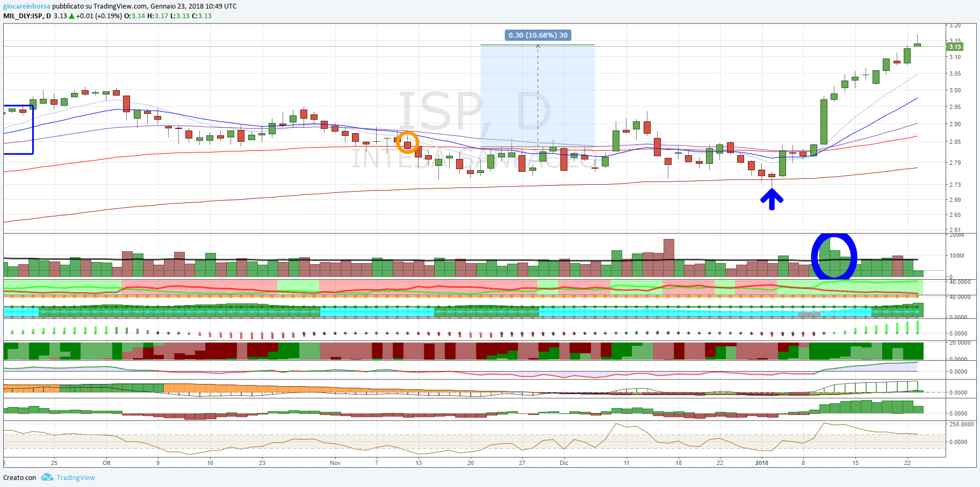Open the giocareinborsa author profile link

click(x=27, y=6)
